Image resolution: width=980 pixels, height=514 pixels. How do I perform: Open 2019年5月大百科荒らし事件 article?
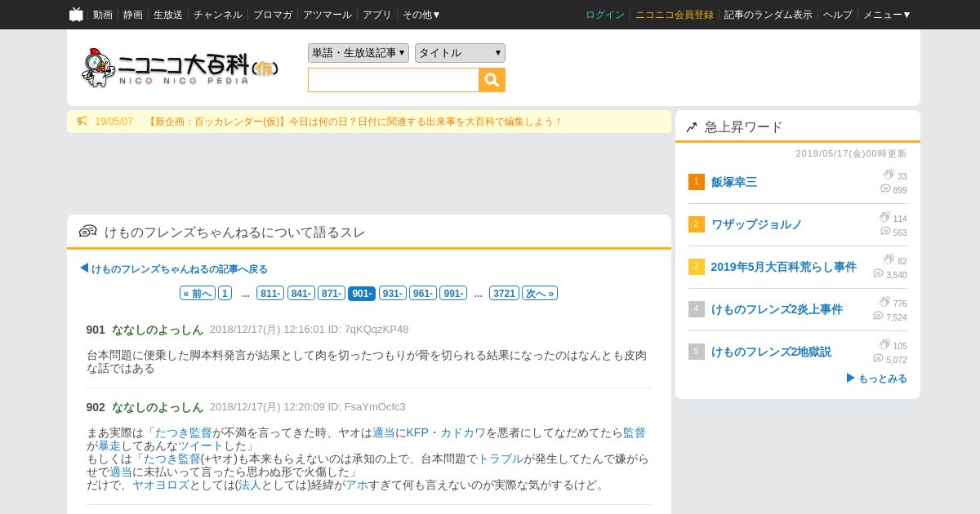[784, 267]
